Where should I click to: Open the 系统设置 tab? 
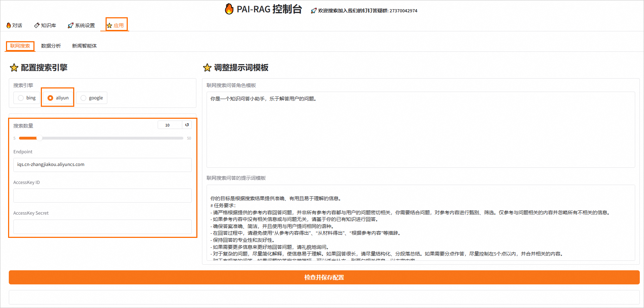pos(81,25)
